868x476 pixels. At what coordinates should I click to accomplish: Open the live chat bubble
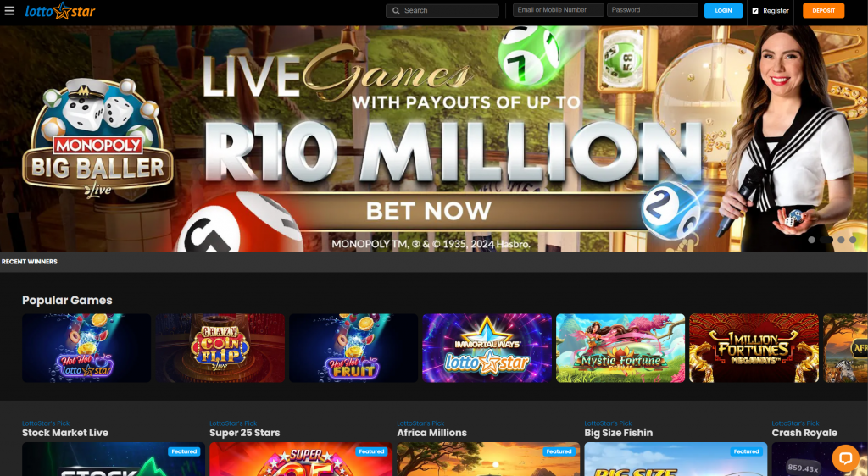845,457
